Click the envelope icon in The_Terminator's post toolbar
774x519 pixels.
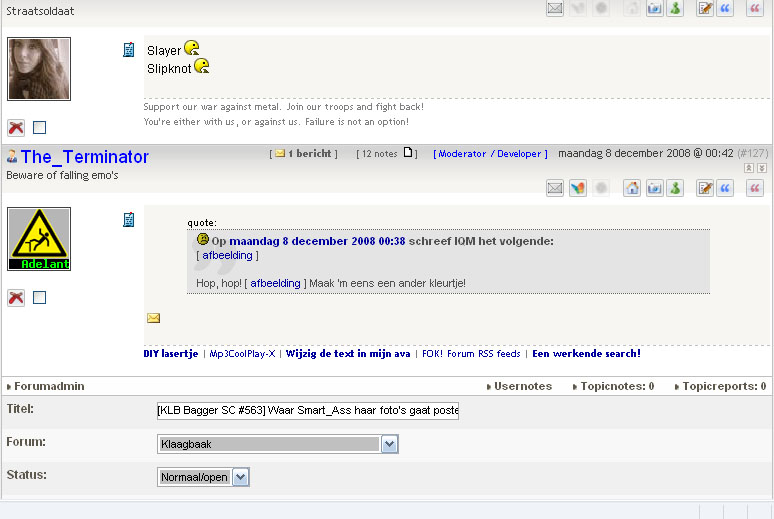pos(555,188)
